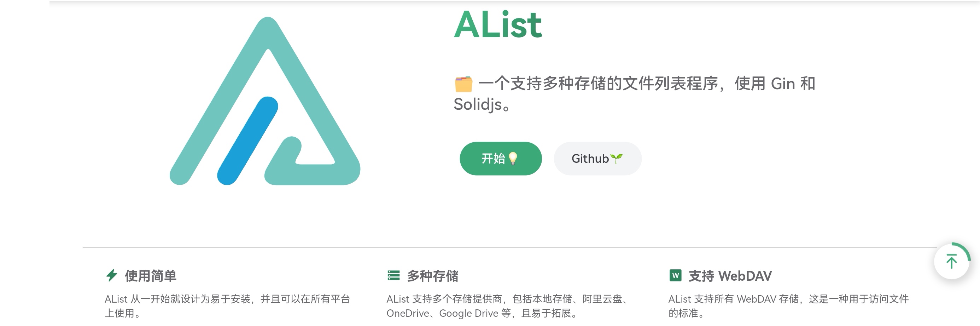Click the green W WebDAV icon
This screenshot has width=980, height=326.
click(675, 275)
